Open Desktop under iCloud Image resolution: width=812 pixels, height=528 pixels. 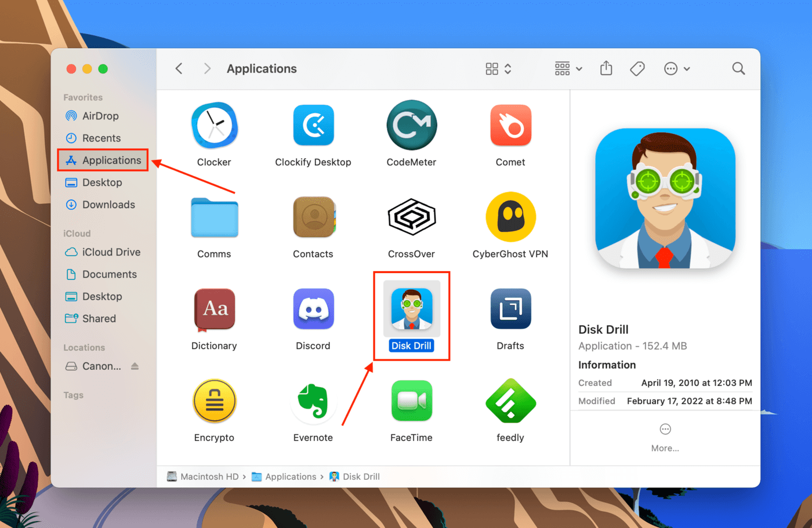[102, 296]
